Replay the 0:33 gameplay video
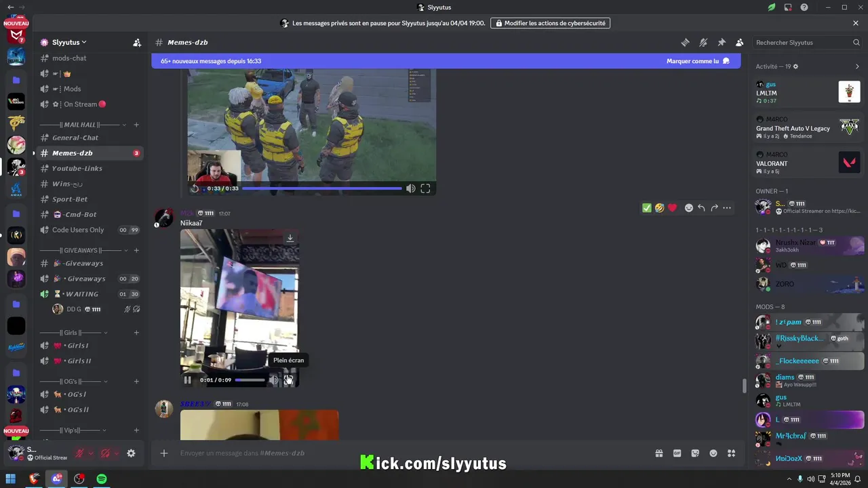 pyautogui.click(x=195, y=188)
